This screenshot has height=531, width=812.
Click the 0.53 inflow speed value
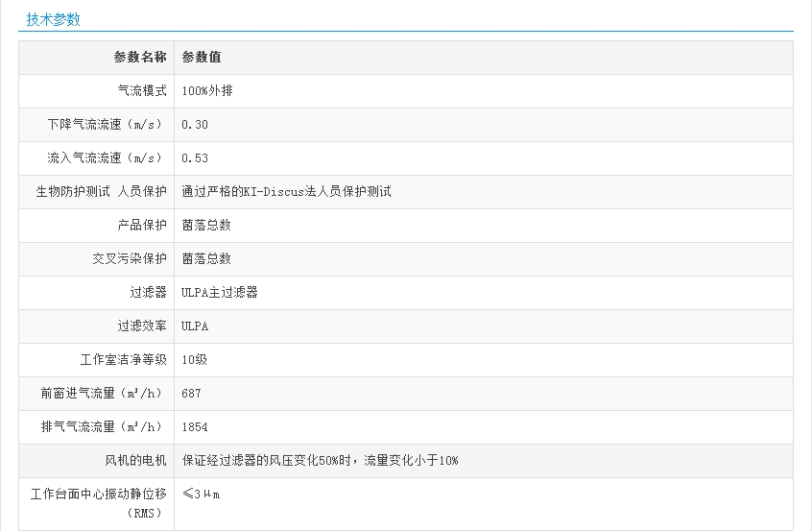[x=195, y=158]
